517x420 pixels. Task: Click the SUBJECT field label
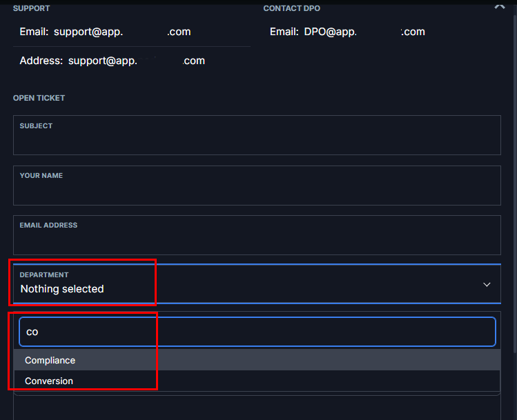[x=36, y=126]
